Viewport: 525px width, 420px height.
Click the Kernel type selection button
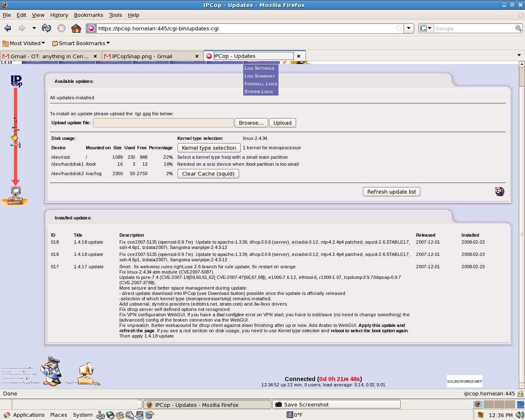209,148
